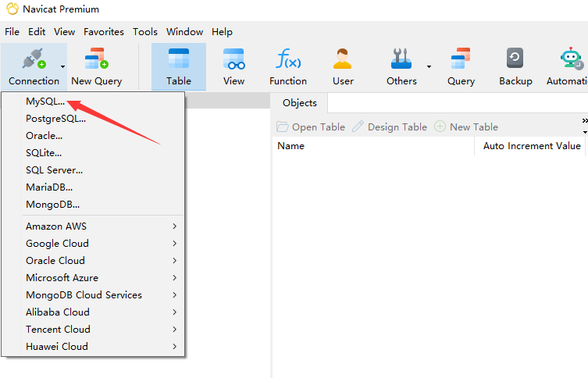Click the Auto Increment Value column header

(x=531, y=146)
